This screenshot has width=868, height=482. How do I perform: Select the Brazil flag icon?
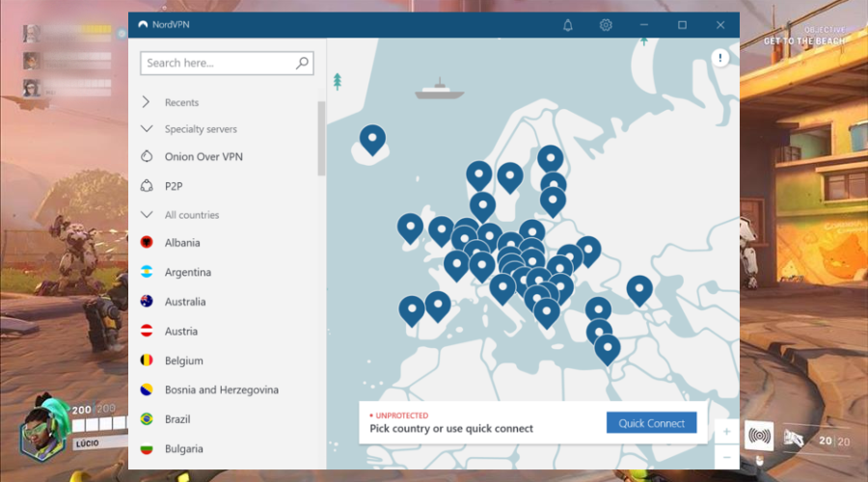147,419
